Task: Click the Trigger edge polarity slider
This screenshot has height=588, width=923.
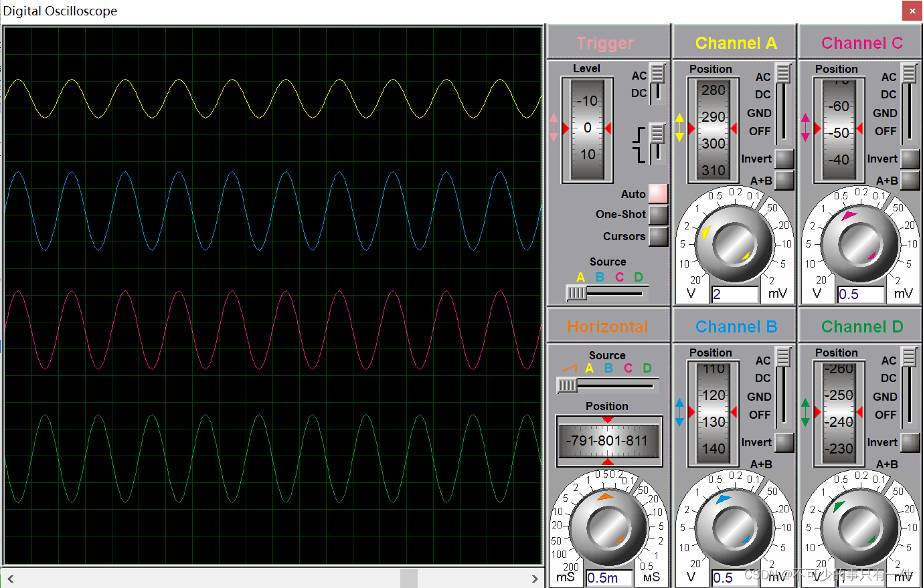Action: (x=657, y=143)
